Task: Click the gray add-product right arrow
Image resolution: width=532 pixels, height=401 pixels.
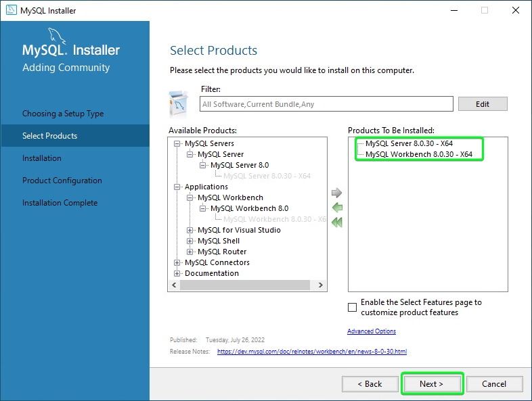Action: tap(336, 193)
